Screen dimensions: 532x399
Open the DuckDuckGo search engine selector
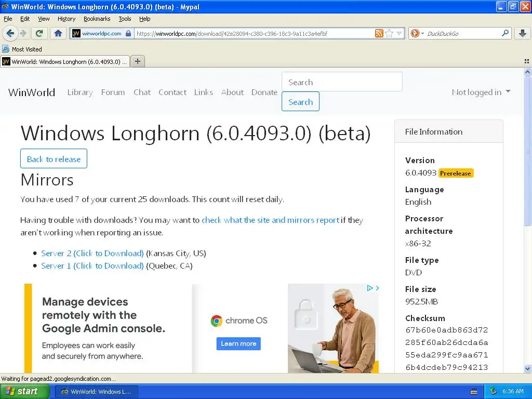417,33
